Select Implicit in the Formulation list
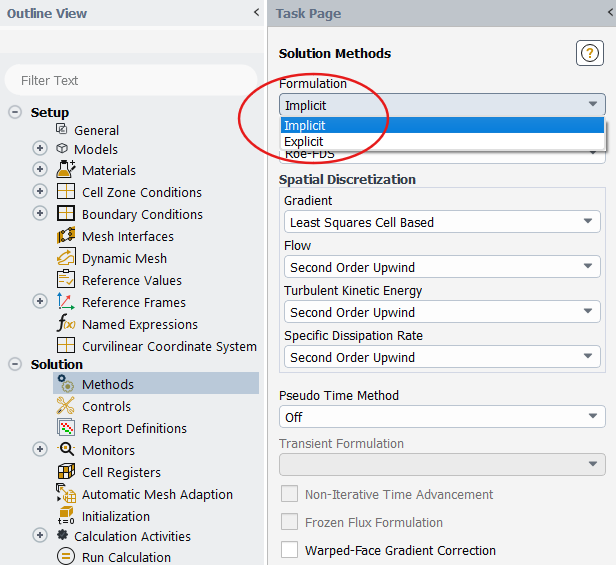 point(304,126)
